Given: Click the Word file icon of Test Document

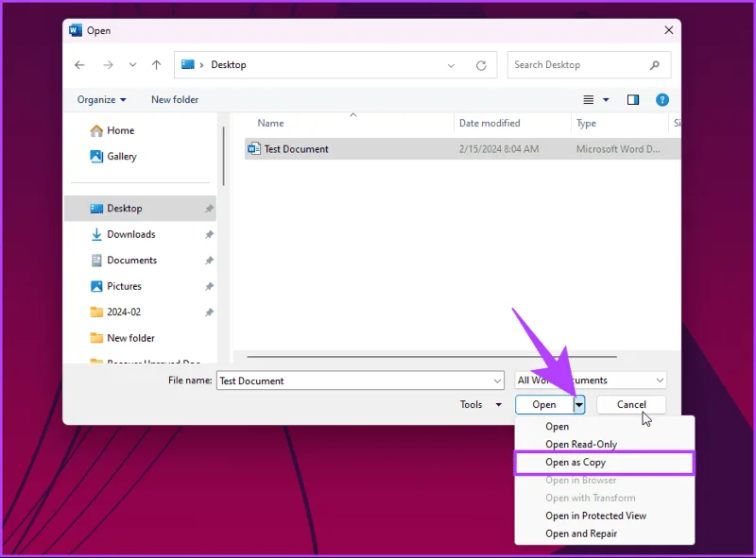Looking at the screenshot, I should coord(253,149).
